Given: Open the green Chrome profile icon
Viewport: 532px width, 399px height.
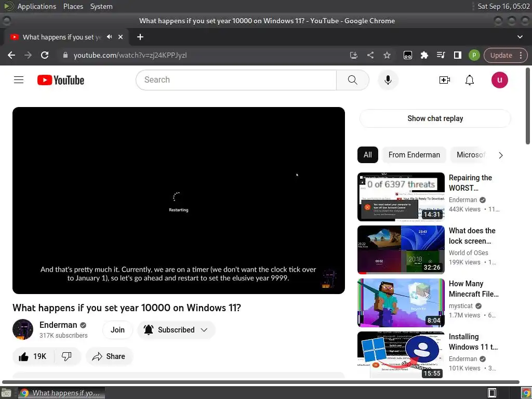Looking at the screenshot, I should 474,55.
